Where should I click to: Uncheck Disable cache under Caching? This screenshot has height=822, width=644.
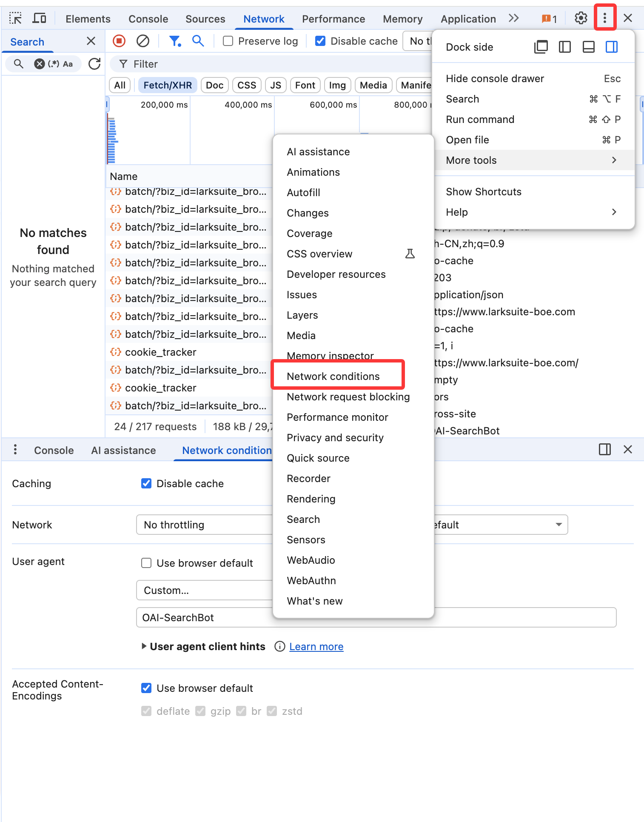click(146, 483)
